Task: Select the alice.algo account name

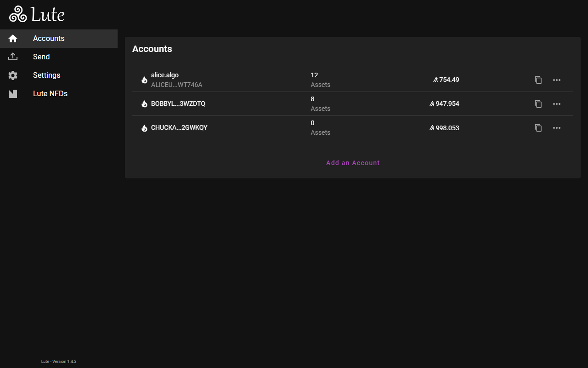Action: (165, 75)
